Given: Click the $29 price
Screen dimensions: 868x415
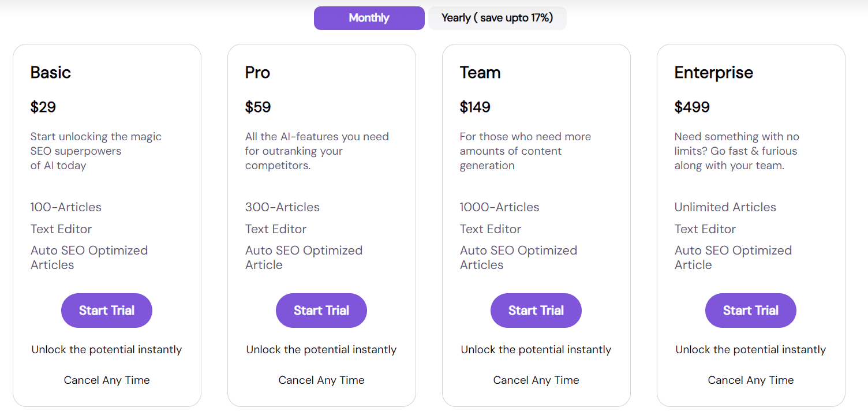Looking at the screenshot, I should point(43,107).
